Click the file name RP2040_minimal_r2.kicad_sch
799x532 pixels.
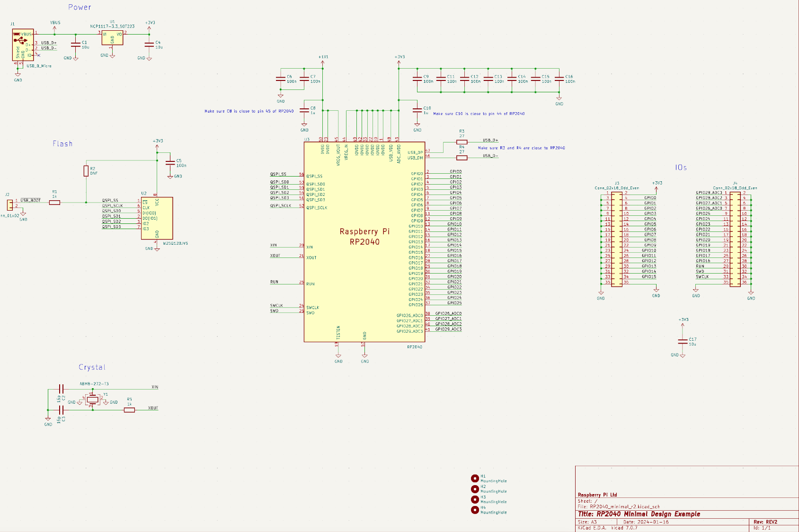(625, 506)
